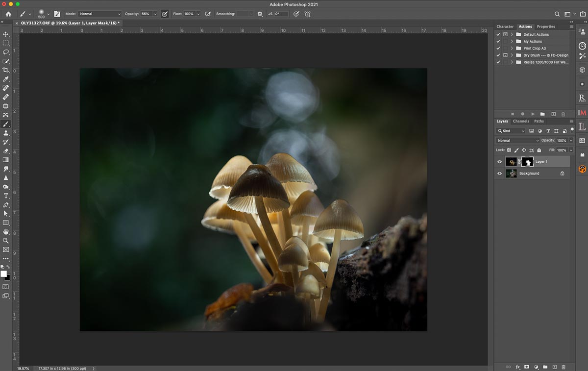Click the add layer mask icon
This screenshot has height=371, width=588.
(x=527, y=367)
